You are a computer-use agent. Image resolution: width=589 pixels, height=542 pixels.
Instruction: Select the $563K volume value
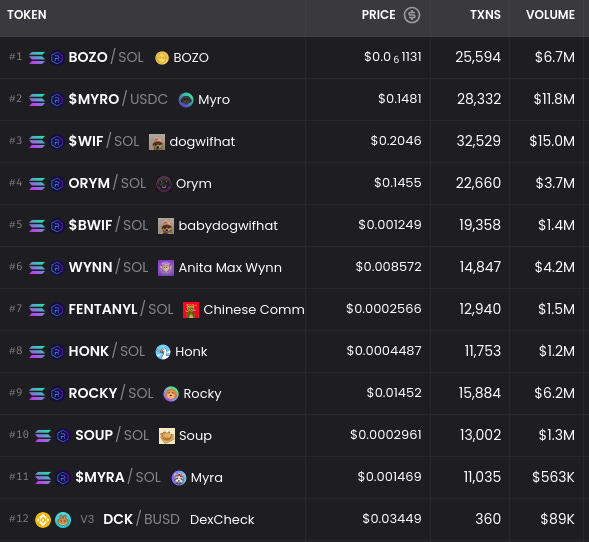553,477
